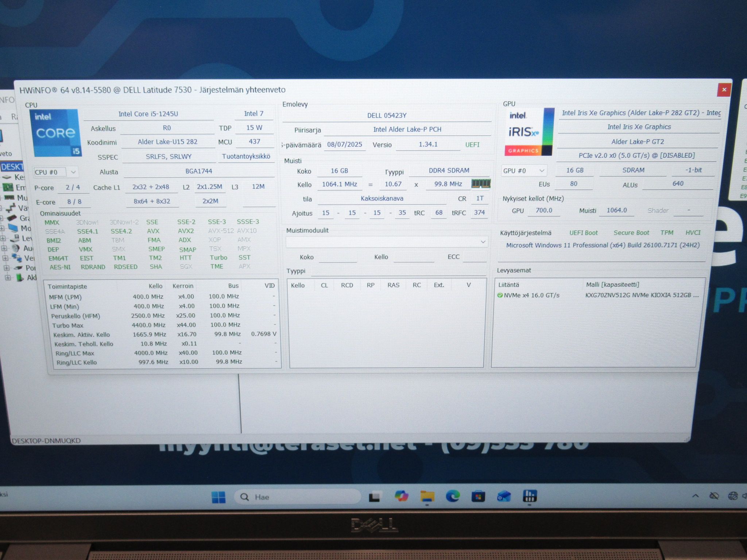The image size is (747, 560).
Task: Click the Toimintapiste column header
Action: tap(82, 287)
